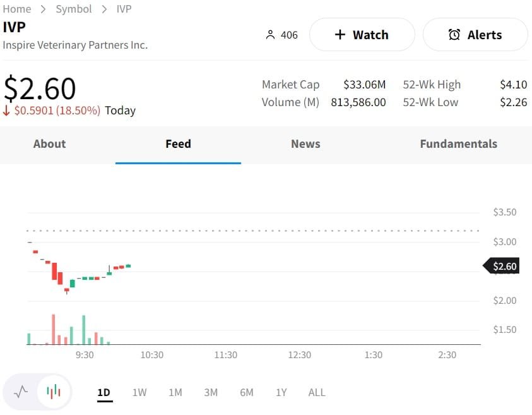
Task: Click the $2.60 current price tag on chart
Action: click(504, 266)
